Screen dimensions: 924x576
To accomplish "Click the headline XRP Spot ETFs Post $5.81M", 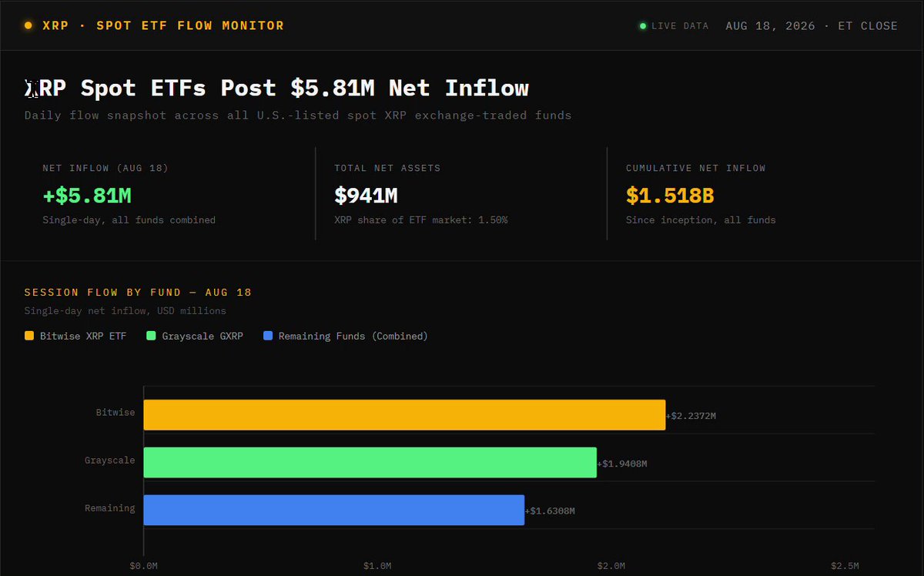I will coord(276,88).
